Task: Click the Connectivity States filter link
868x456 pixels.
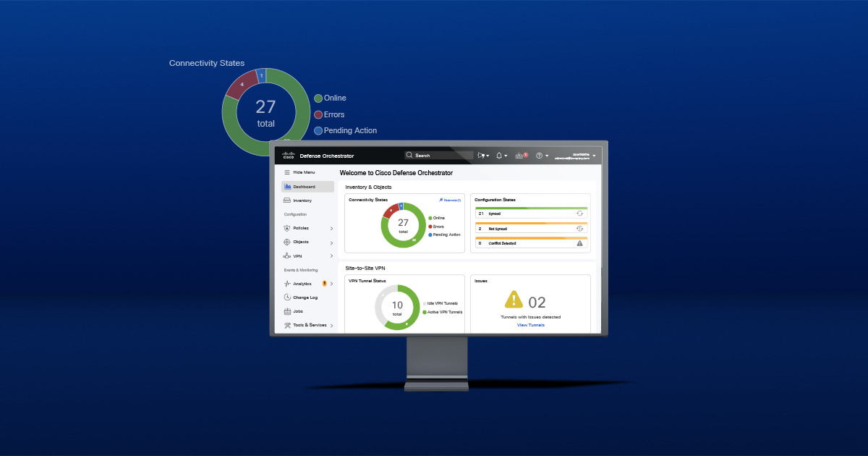Action: (x=451, y=200)
